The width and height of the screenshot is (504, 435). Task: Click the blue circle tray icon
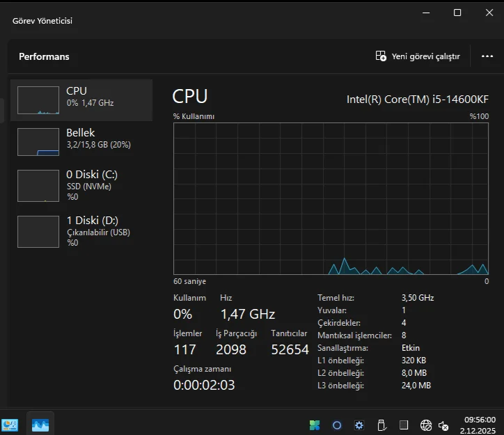(x=337, y=425)
